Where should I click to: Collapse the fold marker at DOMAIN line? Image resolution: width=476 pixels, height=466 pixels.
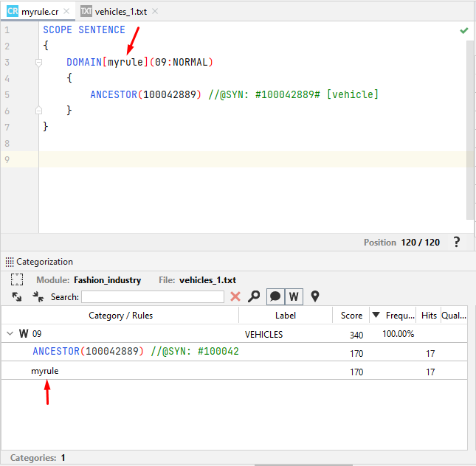[x=39, y=63]
